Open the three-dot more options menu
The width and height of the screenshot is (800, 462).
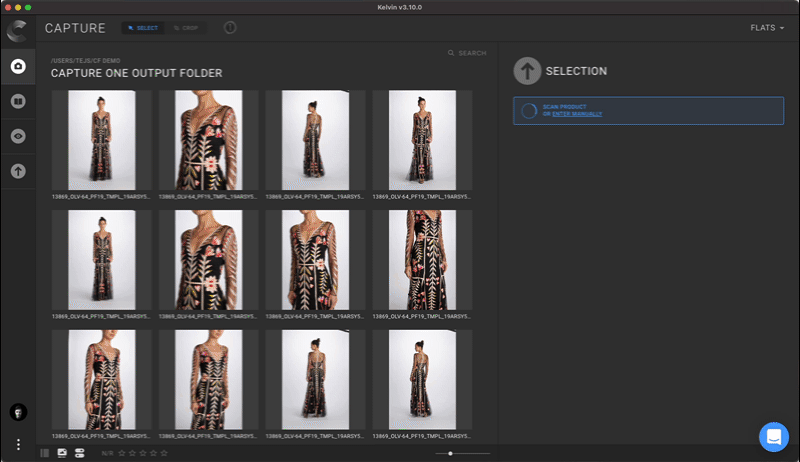[18, 445]
